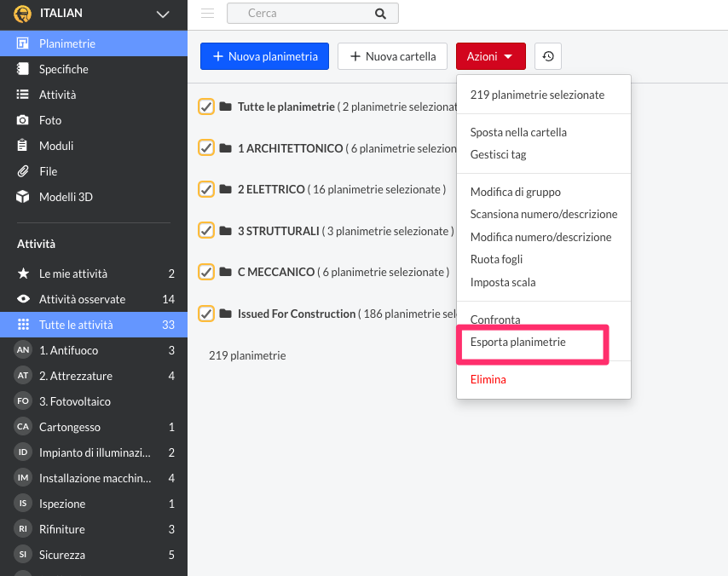Click the Nuova cartella button
This screenshot has height=576, width=728.
click(x=392, y=56)
